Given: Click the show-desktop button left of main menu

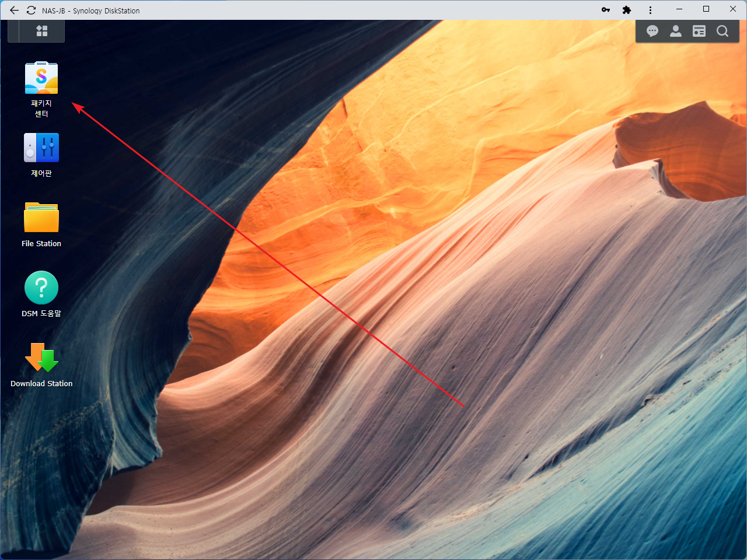Looking at the screenshot, I should click(13, 31).
